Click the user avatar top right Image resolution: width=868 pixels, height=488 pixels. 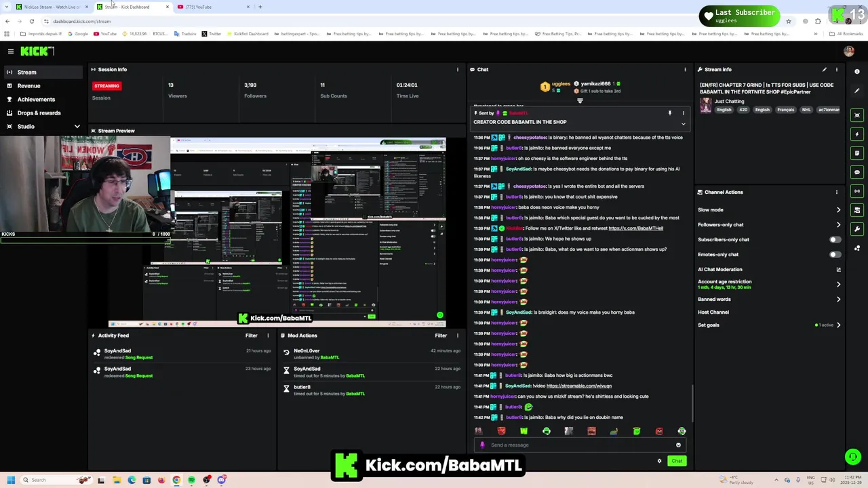point(849,51)
